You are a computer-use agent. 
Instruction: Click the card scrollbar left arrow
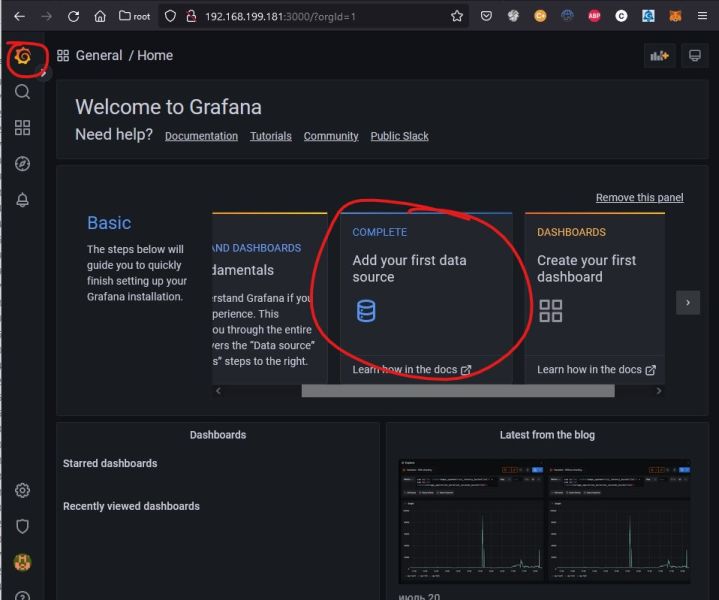(218, 391)
